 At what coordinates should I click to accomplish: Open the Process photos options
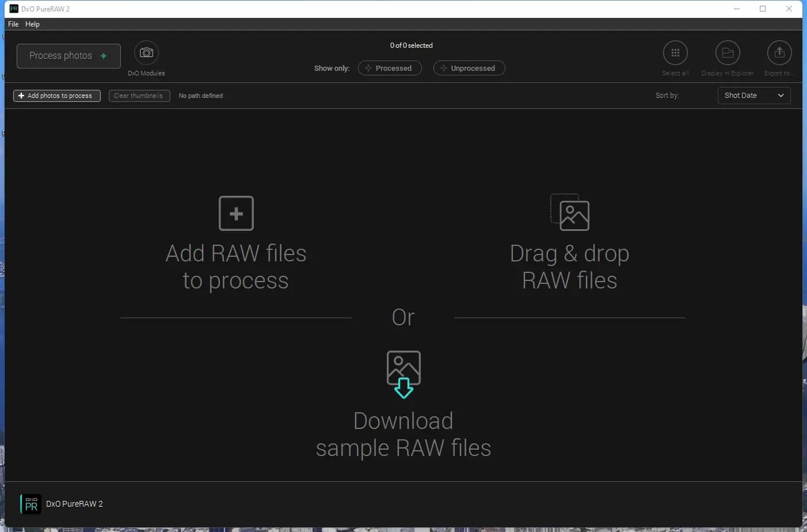tap(104, 55)
